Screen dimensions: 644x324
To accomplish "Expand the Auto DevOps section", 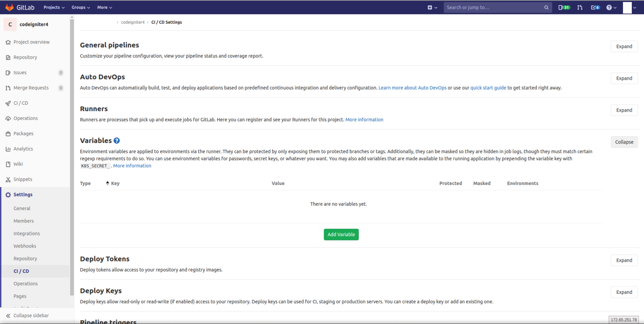I will (x=624, y=78).
